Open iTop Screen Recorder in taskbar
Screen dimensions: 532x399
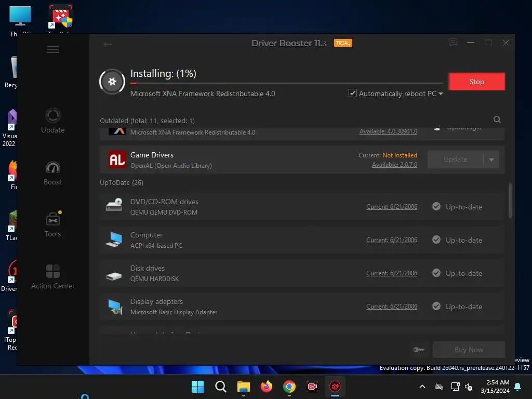pos(312,387)
